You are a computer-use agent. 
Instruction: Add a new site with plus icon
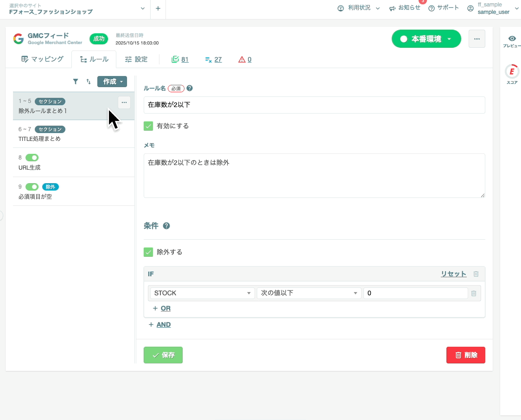tap(158, 8)
